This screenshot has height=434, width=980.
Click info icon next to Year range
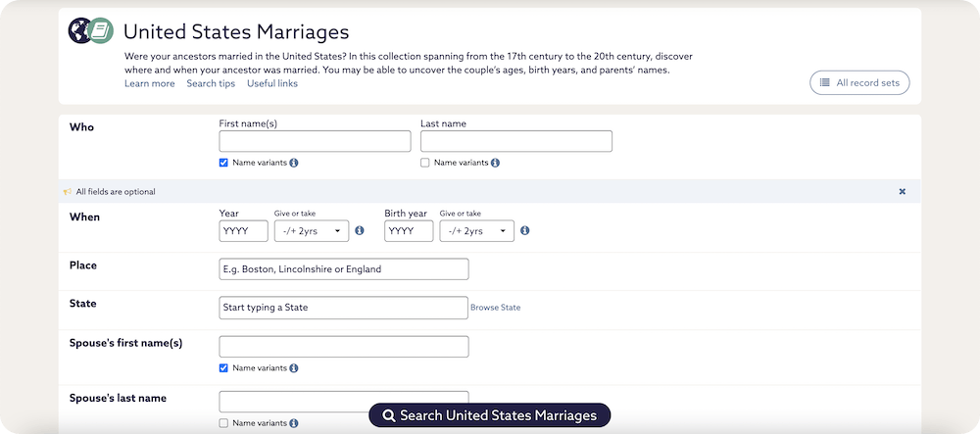tap(359, 231)
